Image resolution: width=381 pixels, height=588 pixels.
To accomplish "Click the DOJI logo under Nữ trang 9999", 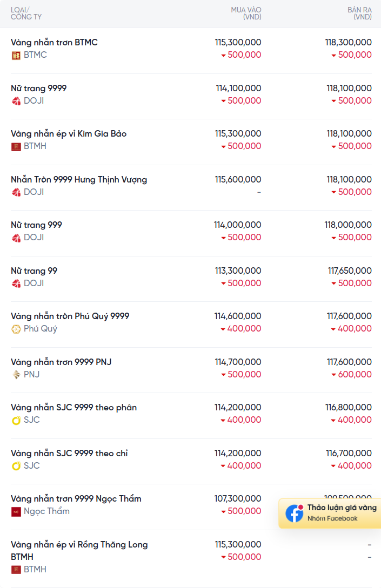I will coord(16,101).
